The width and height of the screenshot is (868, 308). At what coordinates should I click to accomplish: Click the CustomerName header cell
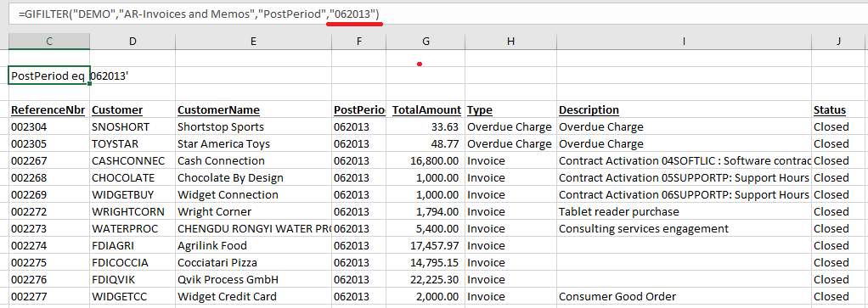coord(253,109)
